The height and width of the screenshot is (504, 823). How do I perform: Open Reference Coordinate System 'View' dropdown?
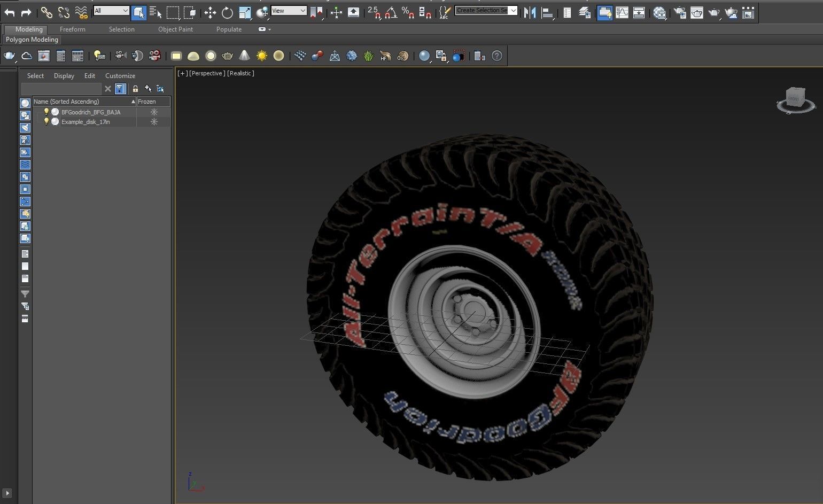289,11
